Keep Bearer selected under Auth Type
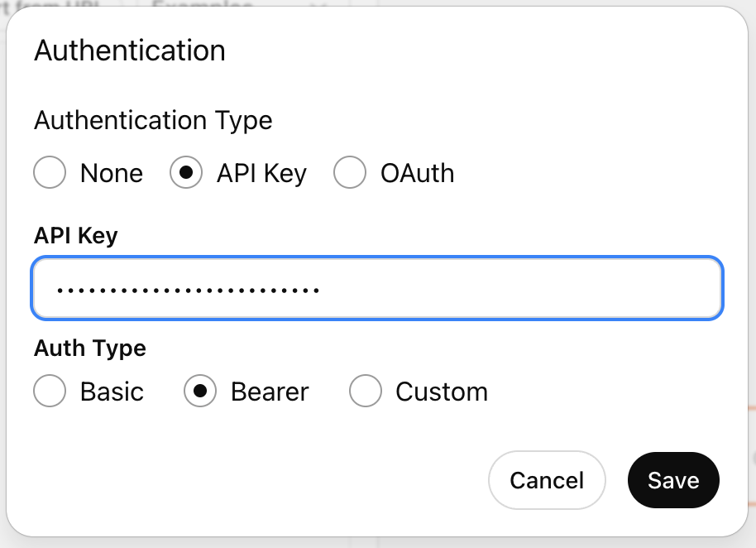756x548 pixels. point(200,392)
